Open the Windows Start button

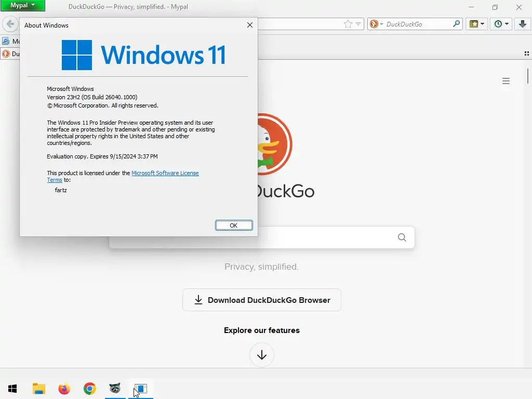pyautogui.click(x=12, y=389)
